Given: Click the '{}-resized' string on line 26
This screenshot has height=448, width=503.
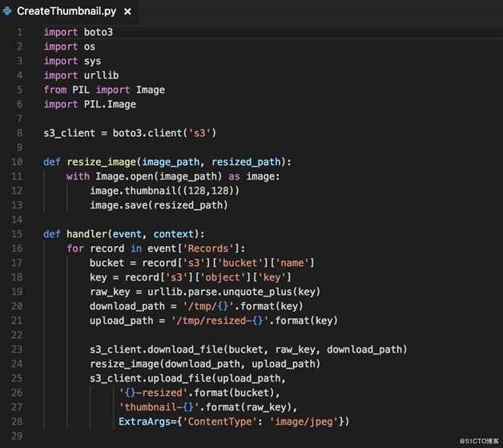Looking at the screenshot, I should [x=153, y=393].
